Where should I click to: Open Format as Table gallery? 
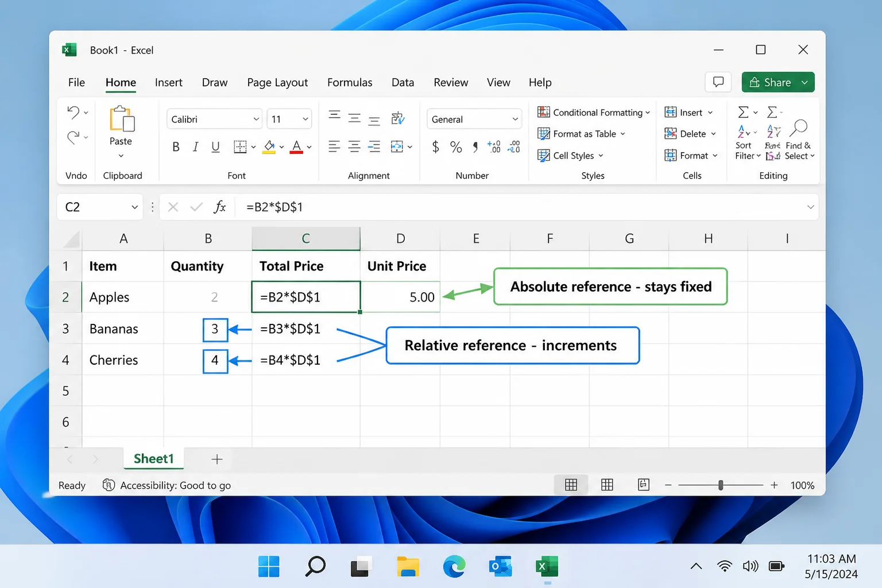click(581, 134)
